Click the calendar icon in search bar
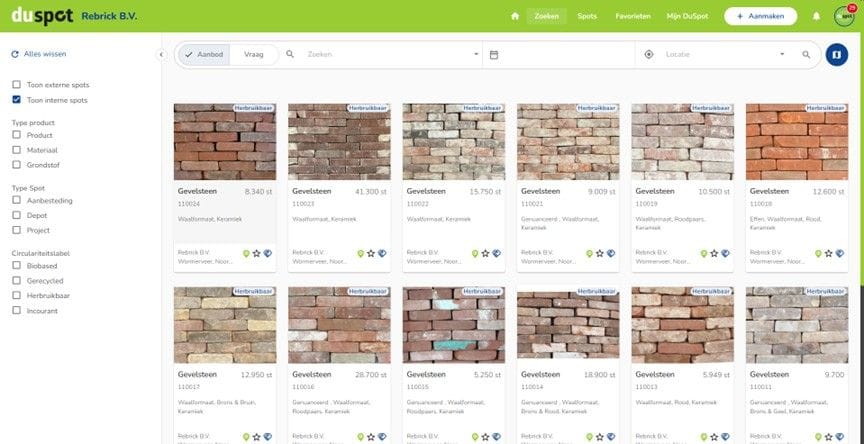Screen dimensions: 864x444 point(494,54)
